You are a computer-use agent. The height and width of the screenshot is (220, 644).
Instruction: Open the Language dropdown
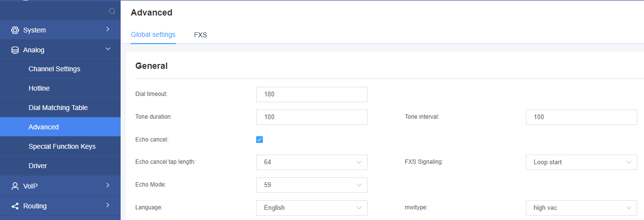click(x=312, y=208)
